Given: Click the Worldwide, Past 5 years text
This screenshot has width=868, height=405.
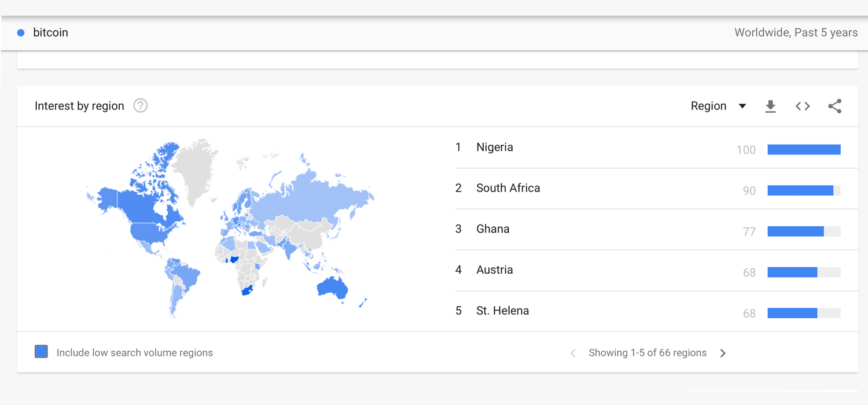Looking at the screenshot, I should click(x=796, y=33).
